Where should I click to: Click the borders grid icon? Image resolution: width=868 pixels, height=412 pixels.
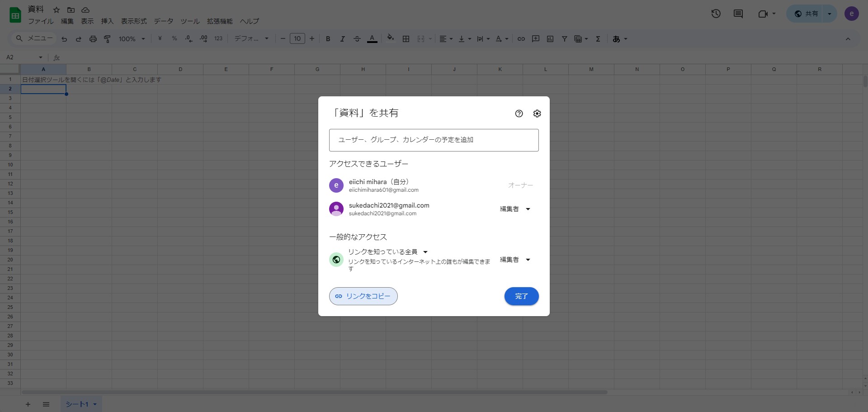click(x=406, y=39)
